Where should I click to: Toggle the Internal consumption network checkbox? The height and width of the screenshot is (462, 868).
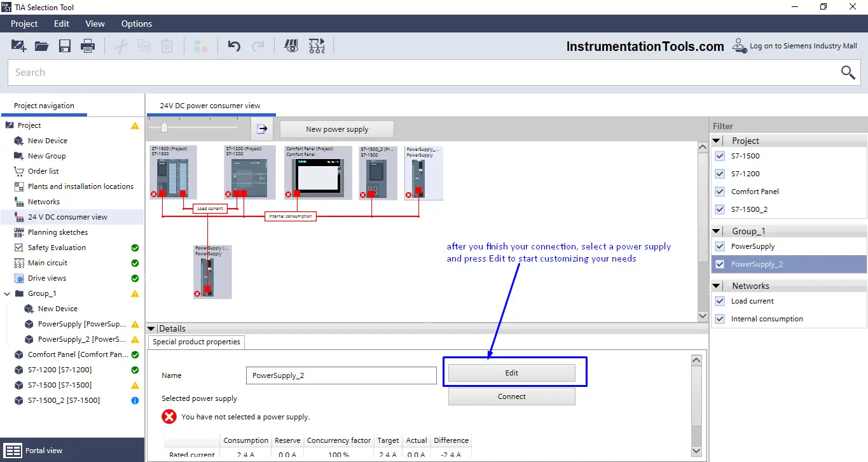click(720, 319)
